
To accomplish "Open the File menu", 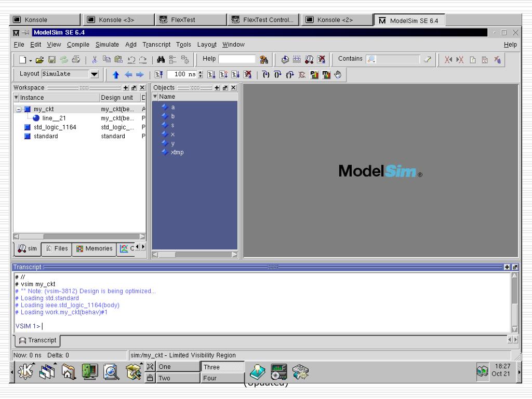I will [19, 45].
